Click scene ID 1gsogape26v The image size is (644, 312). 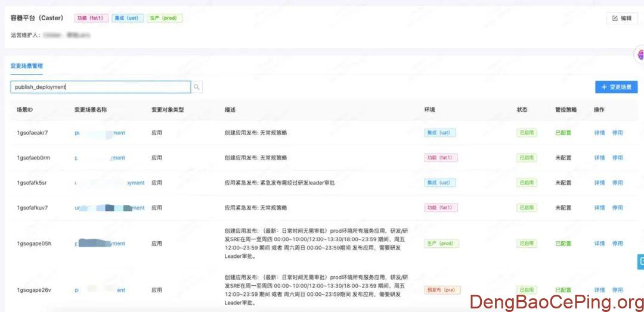pos(33,290)
